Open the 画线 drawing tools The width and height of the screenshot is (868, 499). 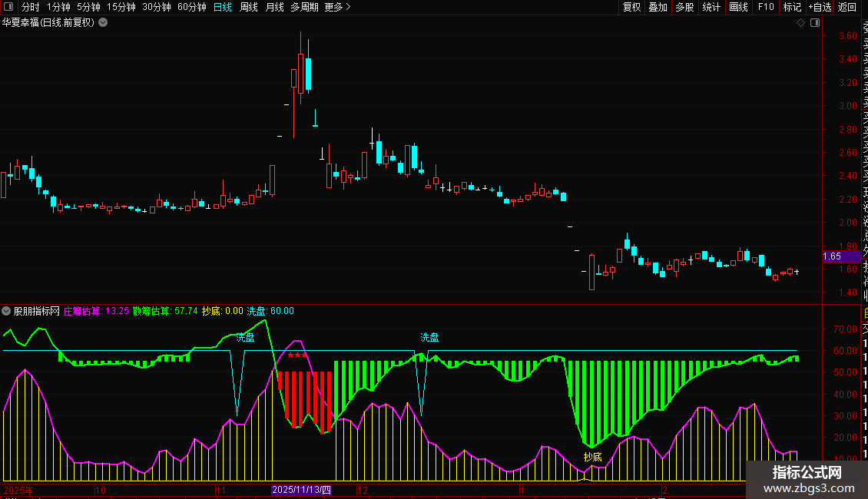(738, 7)
